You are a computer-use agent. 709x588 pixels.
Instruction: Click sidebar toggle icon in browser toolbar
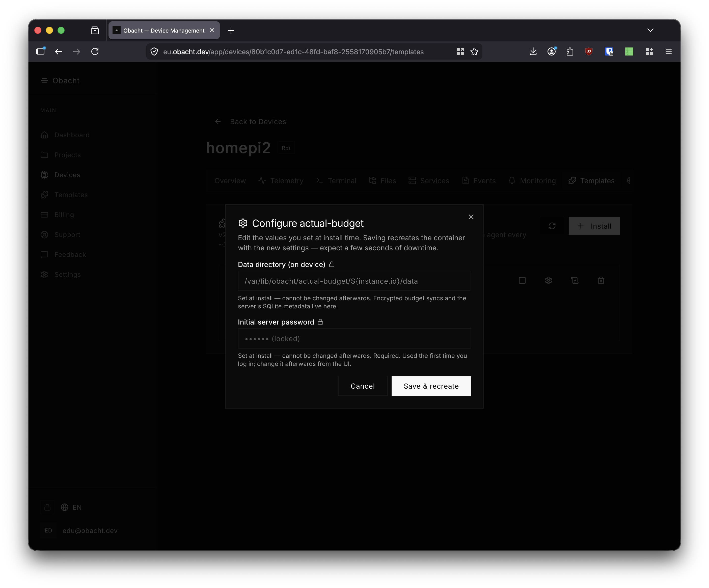click(41, 51)
